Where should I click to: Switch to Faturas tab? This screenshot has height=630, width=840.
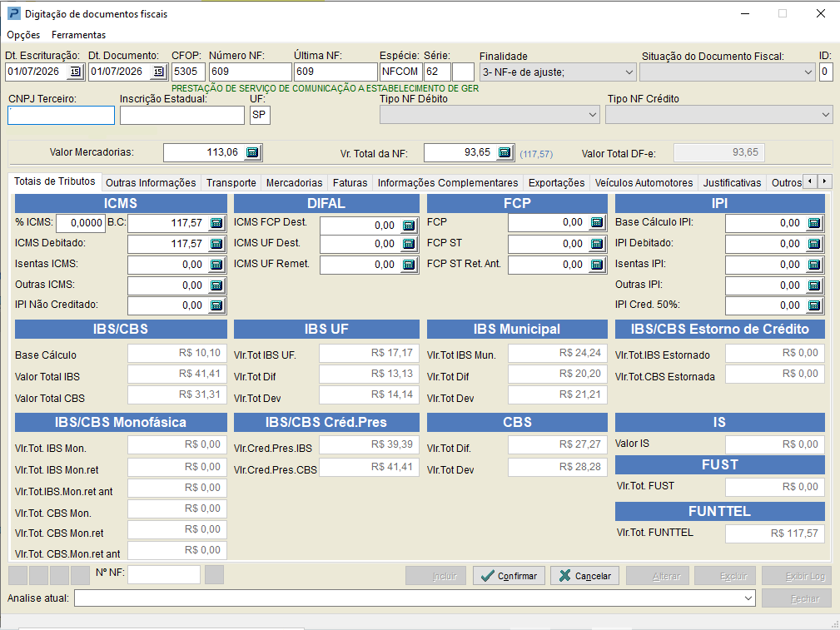(350, 183)
